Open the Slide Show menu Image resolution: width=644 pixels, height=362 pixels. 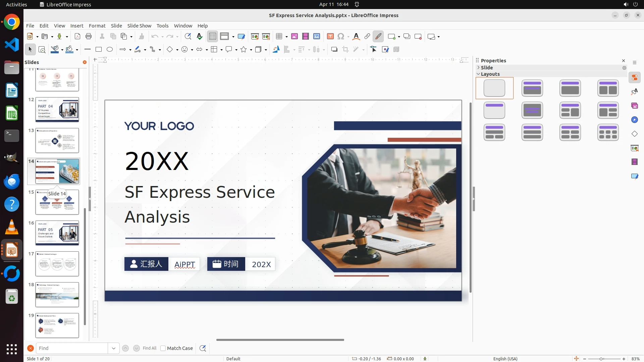point(139,26)
